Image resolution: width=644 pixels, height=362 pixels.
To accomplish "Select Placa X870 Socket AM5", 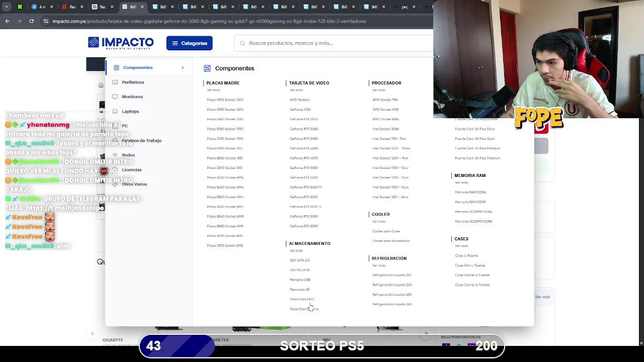I will (225, 245).
